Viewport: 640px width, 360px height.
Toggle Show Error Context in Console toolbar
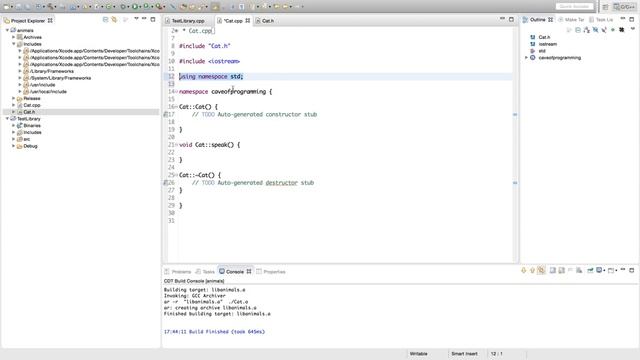tap(541, 270)
